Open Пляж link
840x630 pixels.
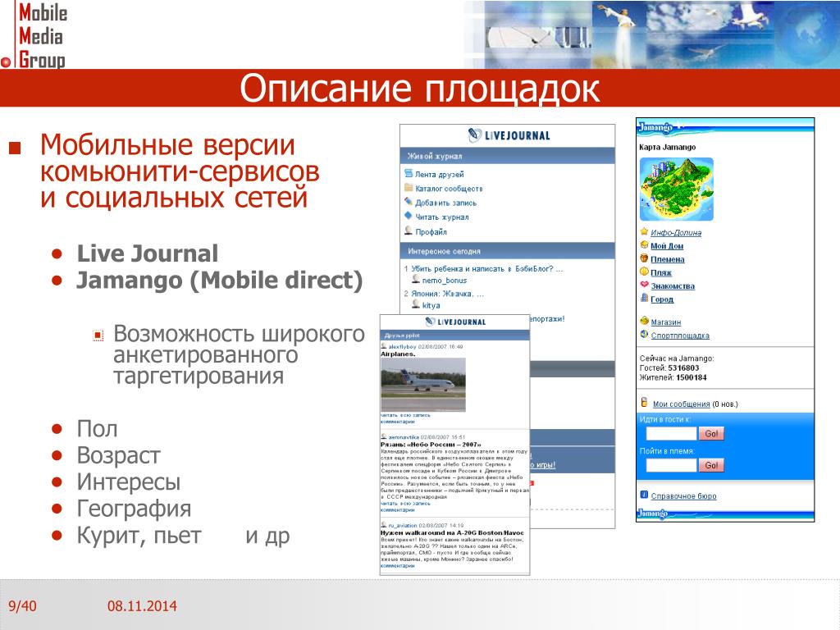(661, 272)
